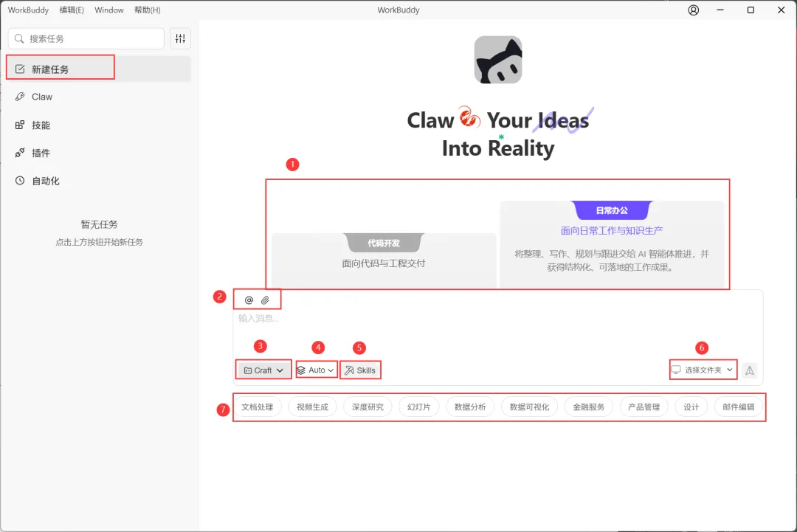The height and width of the screenshot is (532, 797).
Task: Open the 自动化 sidebar item
Action: 99,180
